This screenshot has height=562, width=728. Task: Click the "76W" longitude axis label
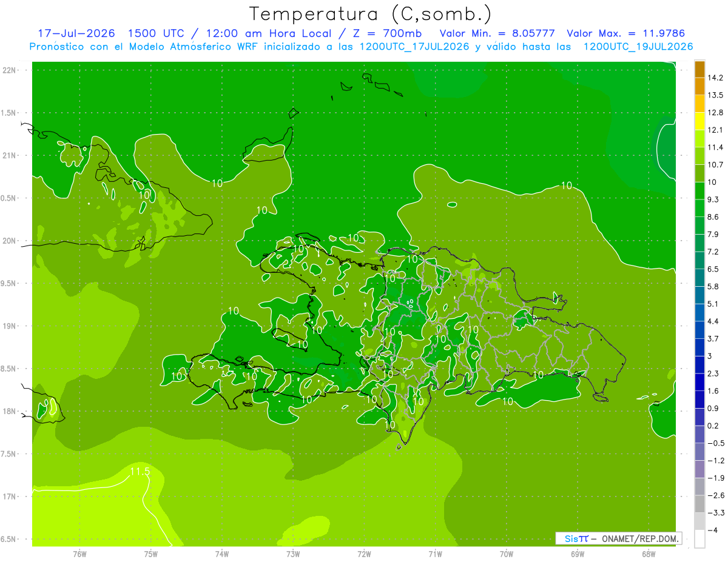(x=79, y=554)
